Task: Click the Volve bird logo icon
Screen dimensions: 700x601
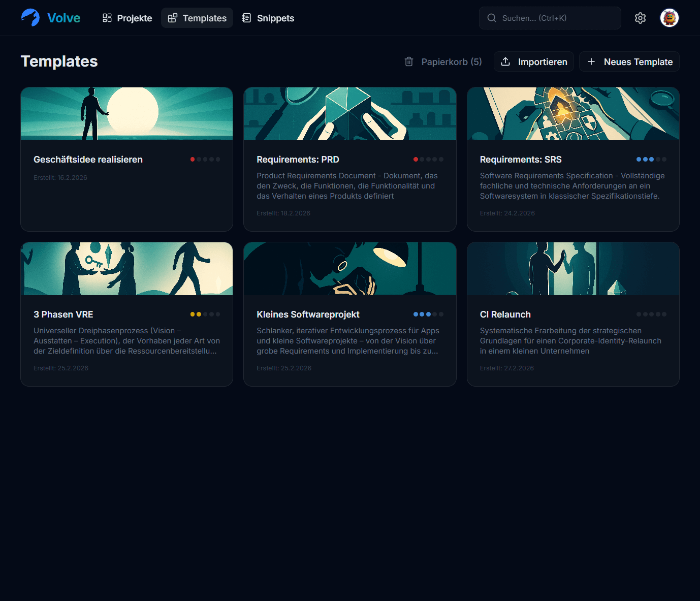Action: pyautogui.click(x=30, y=18)
